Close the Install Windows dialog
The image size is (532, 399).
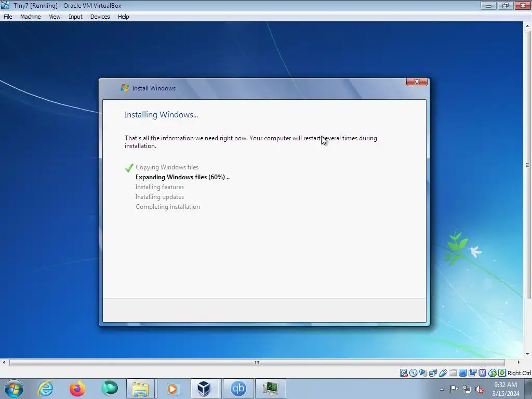click(417, 82)
